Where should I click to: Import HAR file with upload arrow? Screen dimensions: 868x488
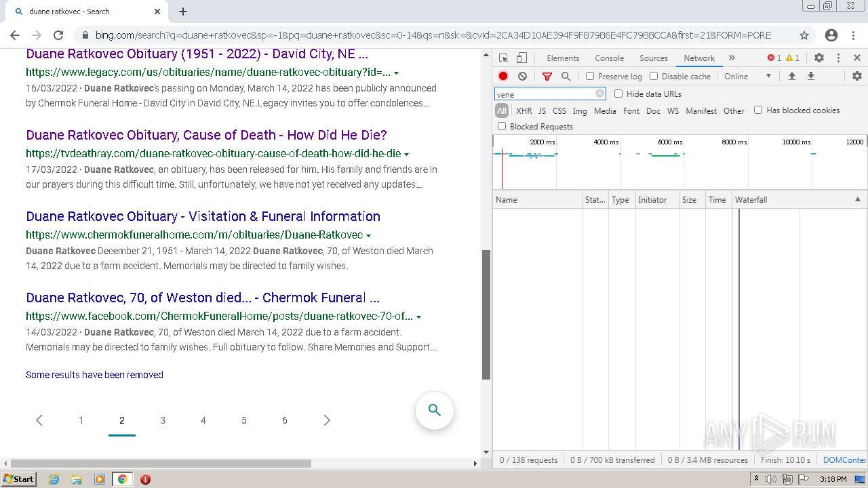pos(791,76)
